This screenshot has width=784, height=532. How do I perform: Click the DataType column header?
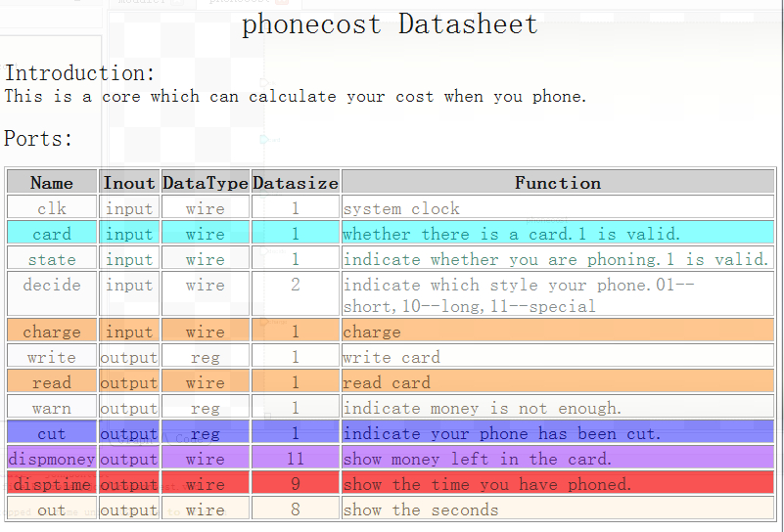coord(206,182)
